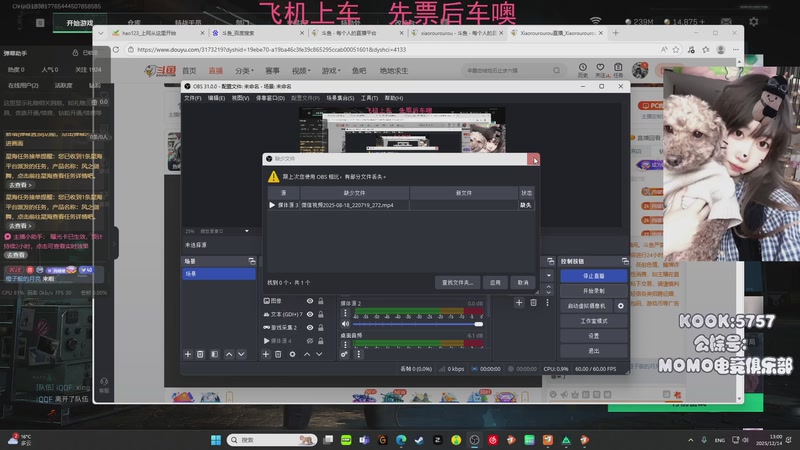This screenshot has height=450, width=800.
Task: Pop out the Scenes dock icon
Action: click(252, 261)
